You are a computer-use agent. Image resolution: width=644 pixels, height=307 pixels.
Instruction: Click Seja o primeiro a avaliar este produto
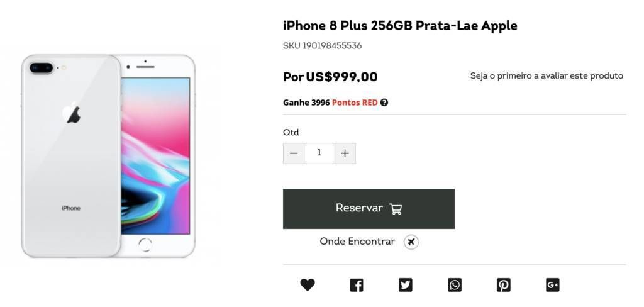547,75
